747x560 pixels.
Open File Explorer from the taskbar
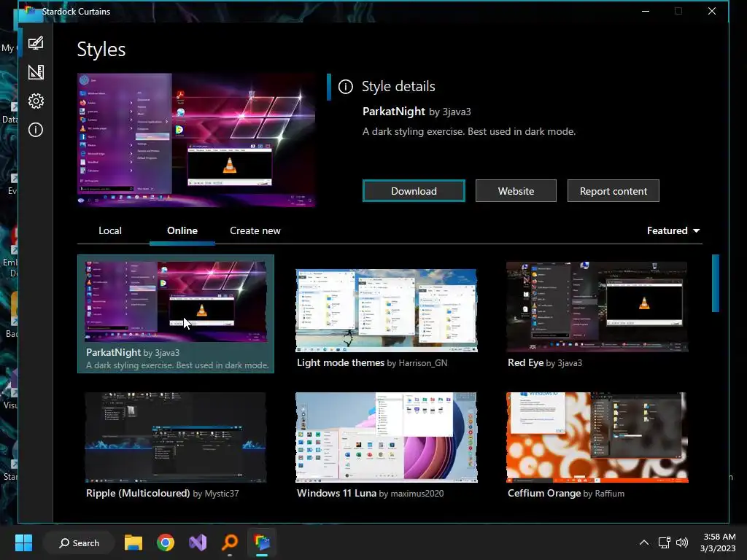click(x=133, y=542)
